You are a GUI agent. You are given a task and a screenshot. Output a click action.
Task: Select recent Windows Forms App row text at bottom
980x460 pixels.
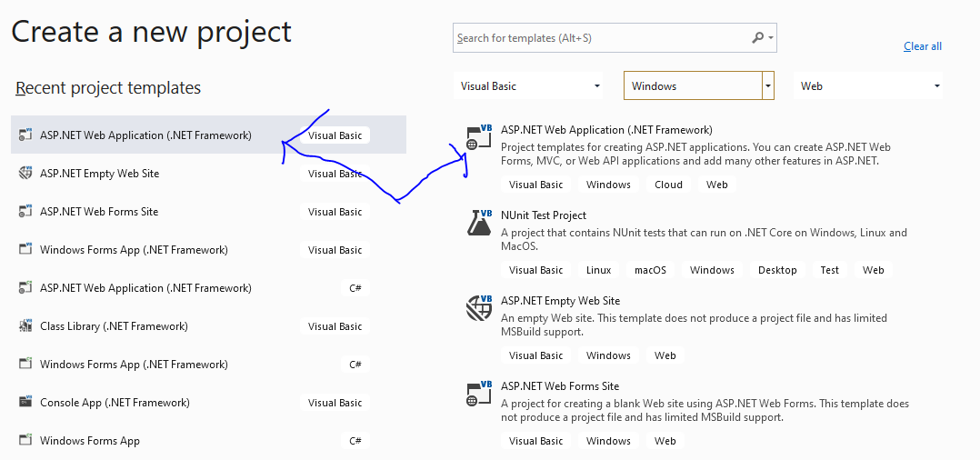90,440
